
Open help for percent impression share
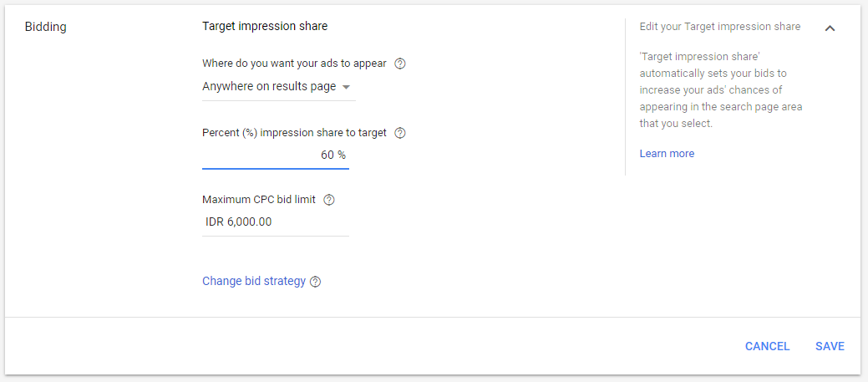400,133
